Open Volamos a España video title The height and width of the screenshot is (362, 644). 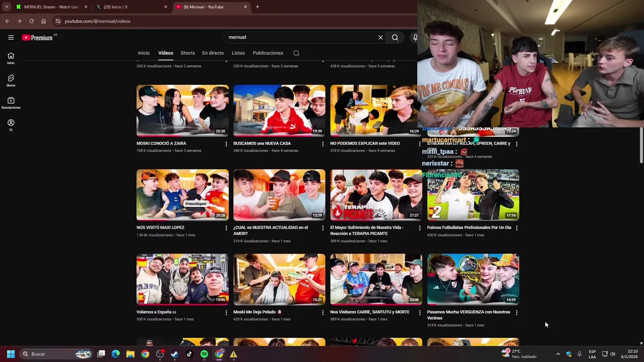click(156, 312)
